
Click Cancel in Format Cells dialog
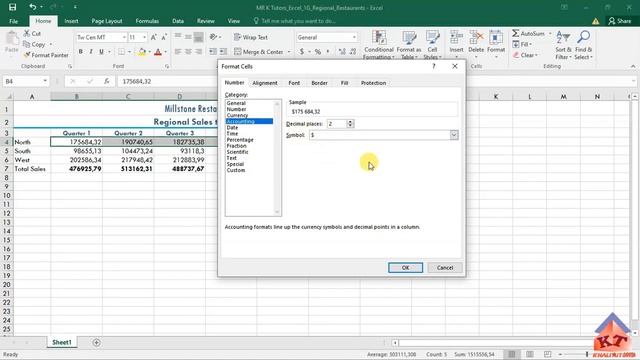point(445,268)
